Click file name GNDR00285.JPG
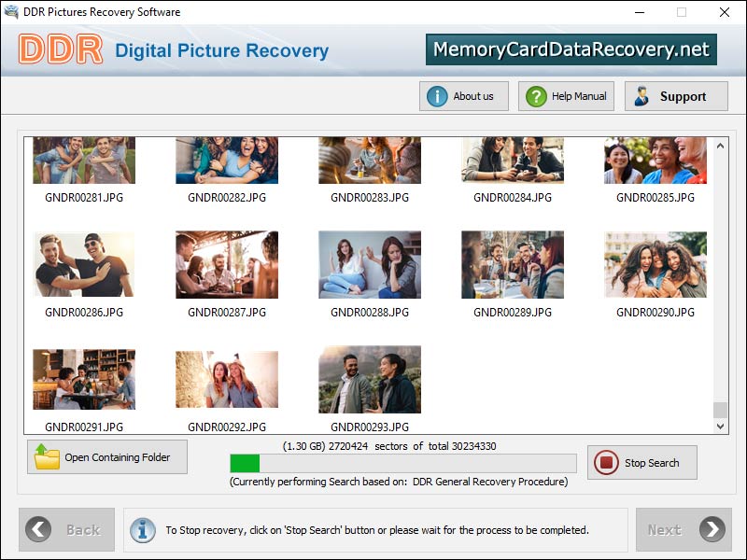Screen dimensions: 747x560 pos(655,197)
